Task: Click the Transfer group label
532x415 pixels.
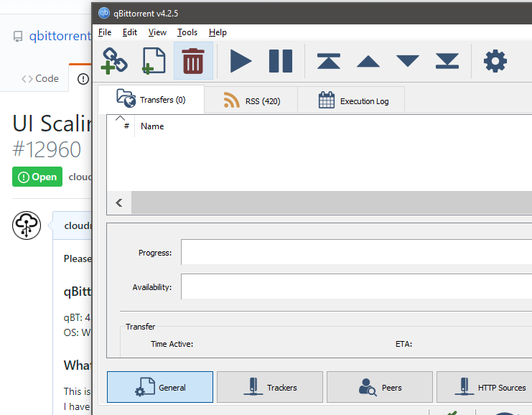Action: click(x=140, y=327)
